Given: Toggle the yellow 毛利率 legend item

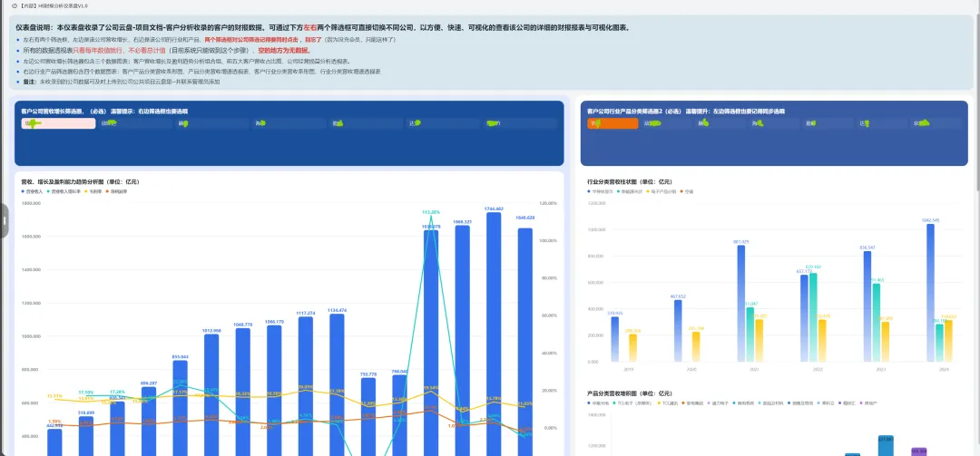Looking at the screenshot, I should tap(92, 190).
